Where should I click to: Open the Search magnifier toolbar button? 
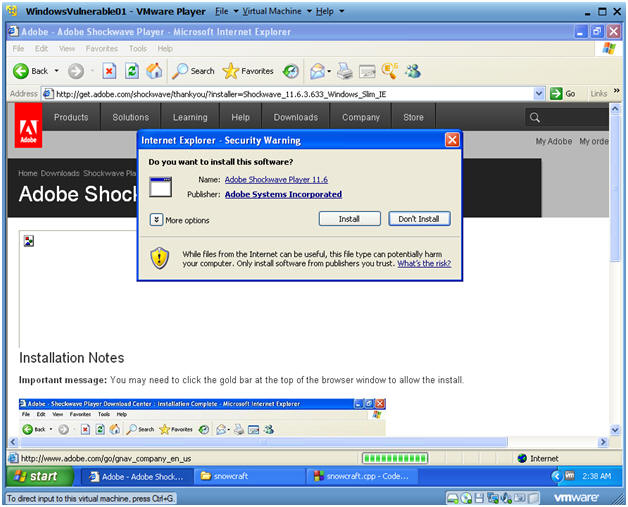click(x=193, y=71)
